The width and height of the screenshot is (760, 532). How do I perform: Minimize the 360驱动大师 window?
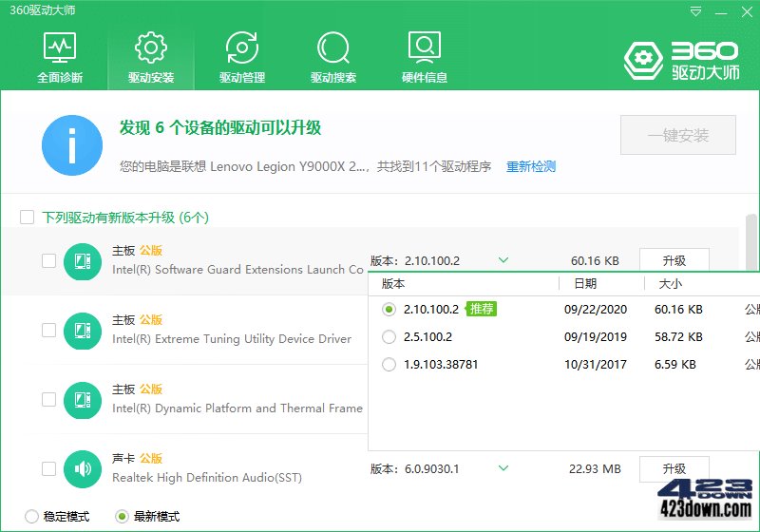click(x=721, y=12)
